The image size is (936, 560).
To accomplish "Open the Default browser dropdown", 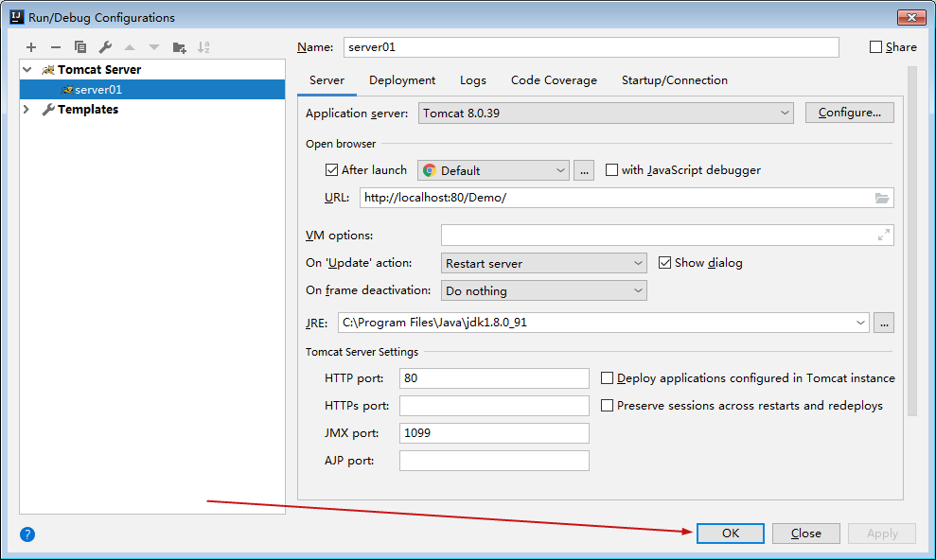I will pos(493,170).
